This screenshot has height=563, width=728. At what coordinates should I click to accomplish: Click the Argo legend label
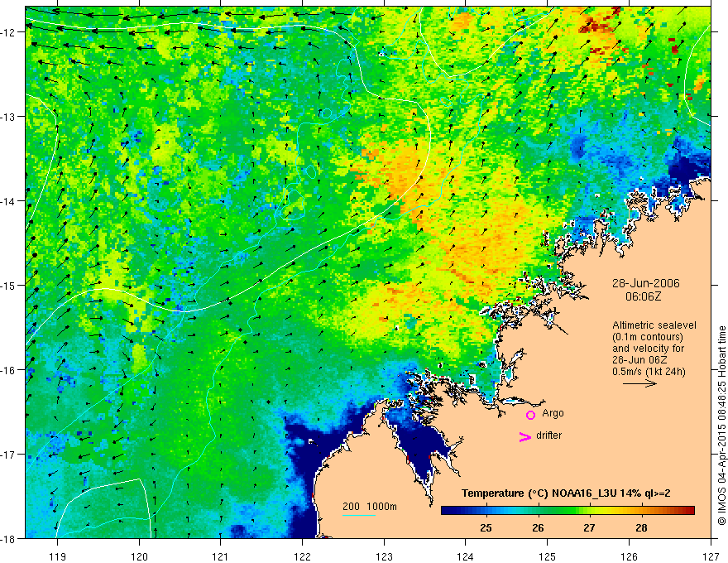tap(553, 413)
